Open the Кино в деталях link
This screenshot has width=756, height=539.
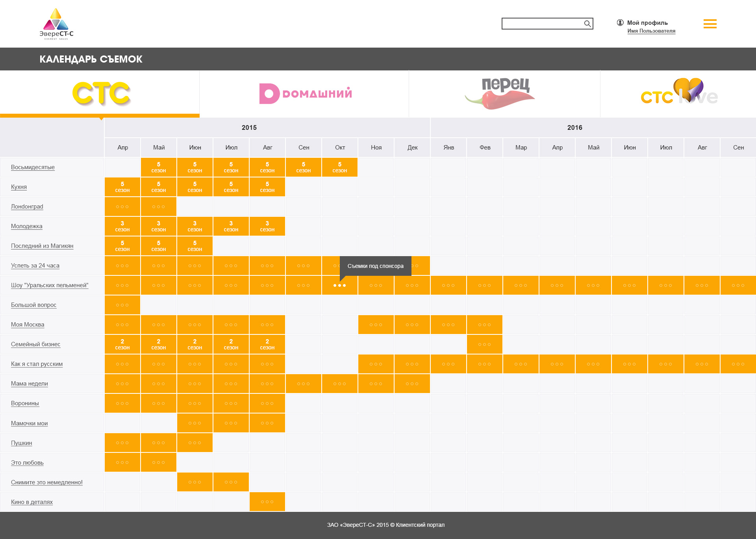click(32, 502)
